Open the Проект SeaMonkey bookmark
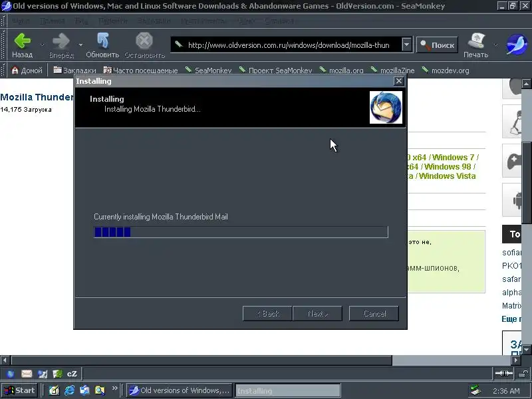This screenshot has height=399, width=532. tap(275, 70)
